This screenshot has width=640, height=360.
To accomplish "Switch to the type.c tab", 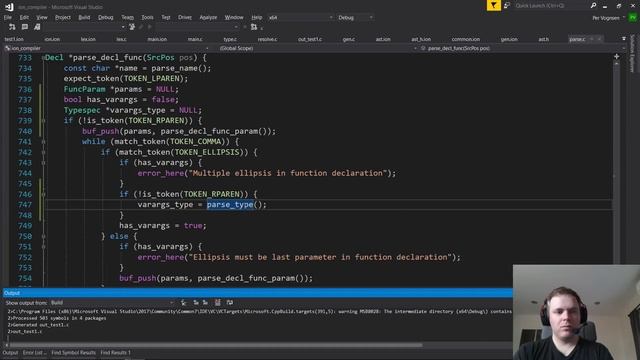I will point(230,39).
